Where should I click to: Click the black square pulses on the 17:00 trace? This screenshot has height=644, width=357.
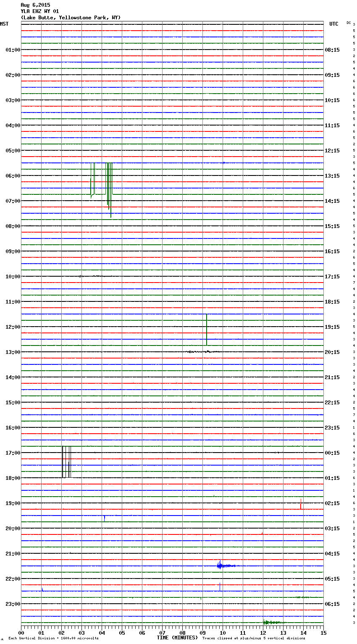66,462
